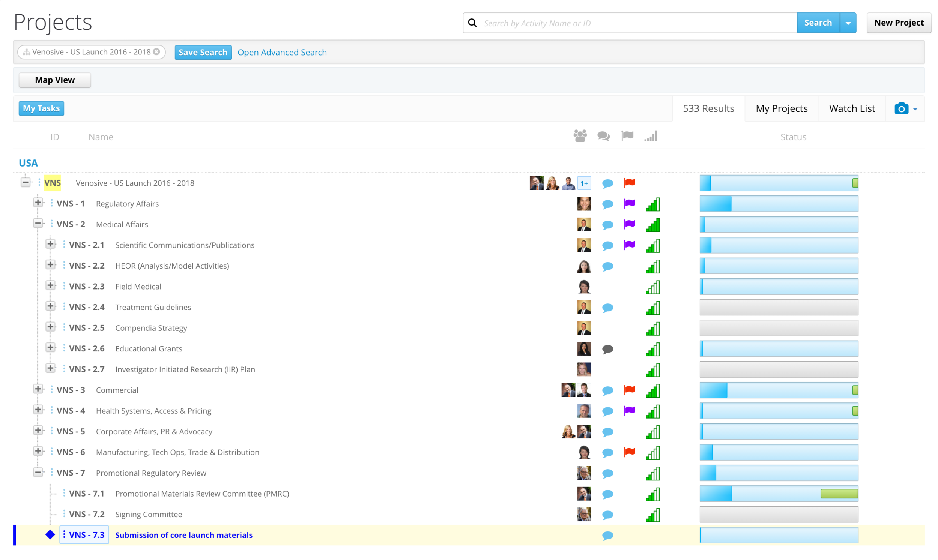This screenshot has height=560, width=938.
Task: Expand VNS - 2.7 Investigator Initiated Research
Action: pyautogui.click(x=50, y=368)
